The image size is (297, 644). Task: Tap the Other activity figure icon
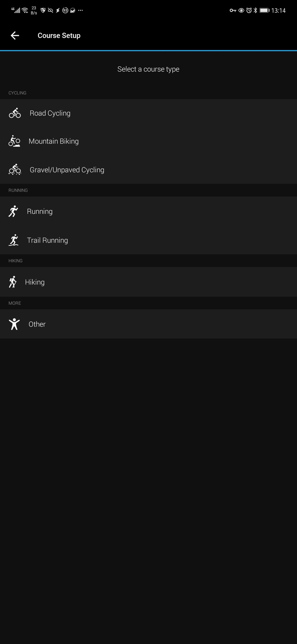coord(14,324)
